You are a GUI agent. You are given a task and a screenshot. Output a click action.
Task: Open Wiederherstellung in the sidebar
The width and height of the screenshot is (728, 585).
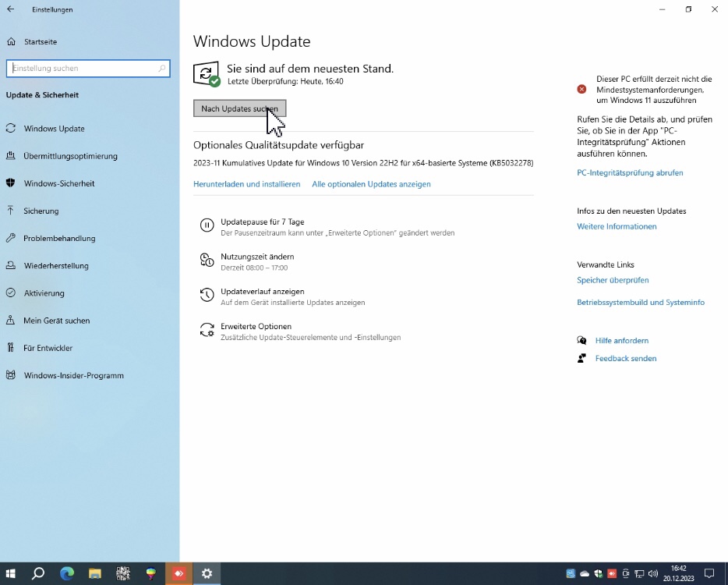(48, 266)
